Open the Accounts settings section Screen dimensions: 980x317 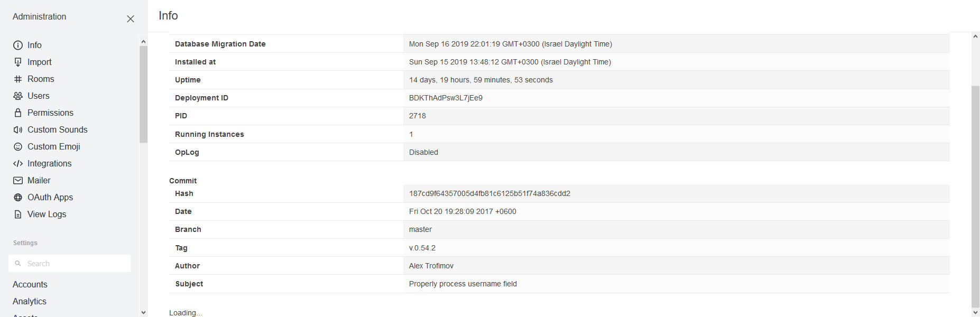[x=30, y=285]
